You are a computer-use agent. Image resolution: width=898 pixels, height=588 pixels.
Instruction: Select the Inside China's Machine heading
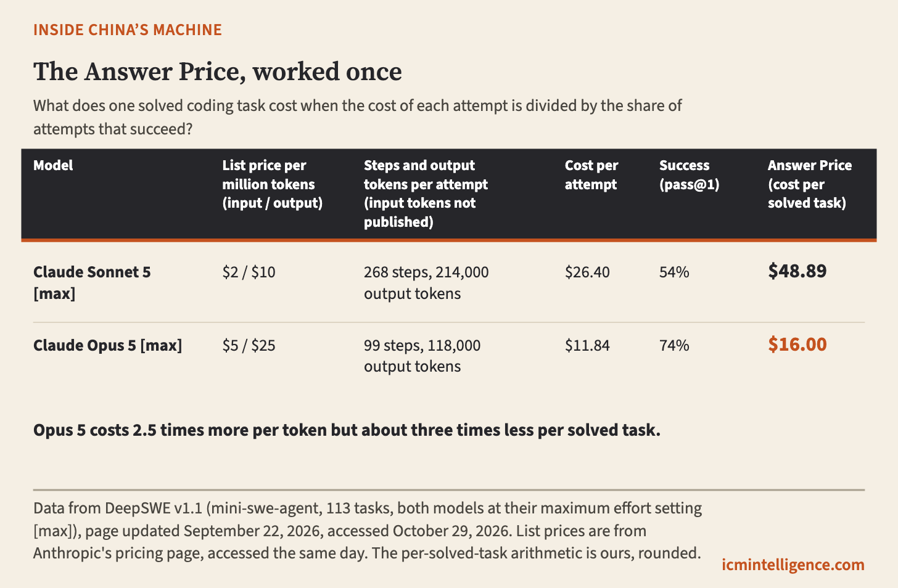tap(128, 30)
